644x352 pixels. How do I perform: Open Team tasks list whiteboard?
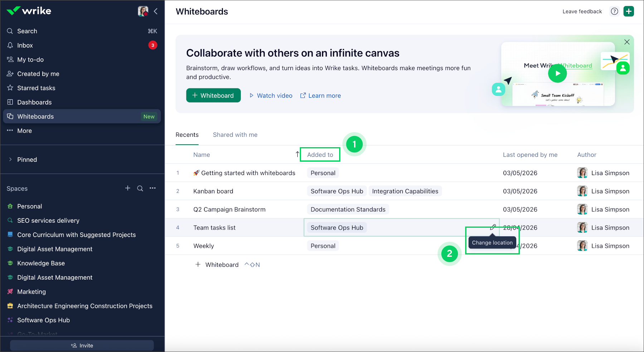coord(214,228)
